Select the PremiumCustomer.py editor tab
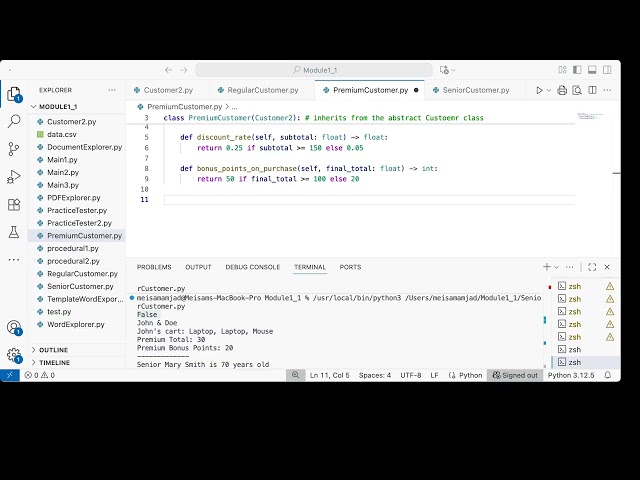The height and width of the screenshot is (480, 640). (370, 90)
